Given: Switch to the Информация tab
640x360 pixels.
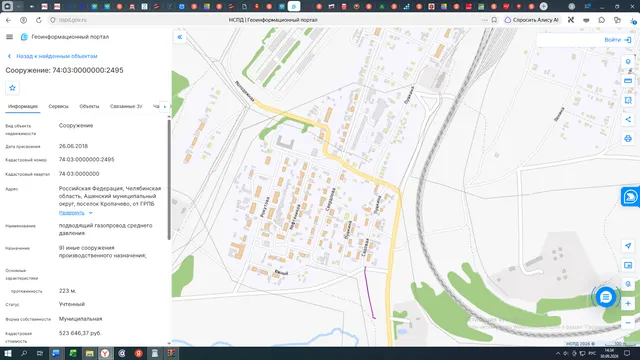Looking at the screenshot, I should (x=23, y=106).
